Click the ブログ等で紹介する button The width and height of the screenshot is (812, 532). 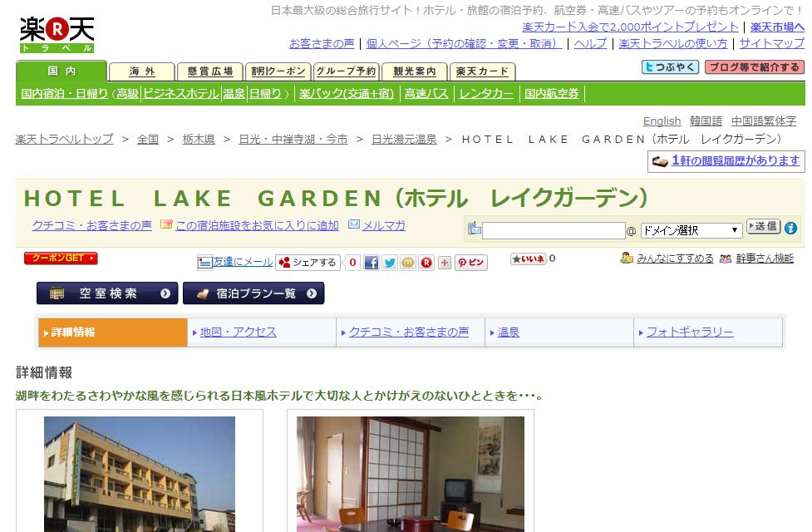(x=755, y=66)
